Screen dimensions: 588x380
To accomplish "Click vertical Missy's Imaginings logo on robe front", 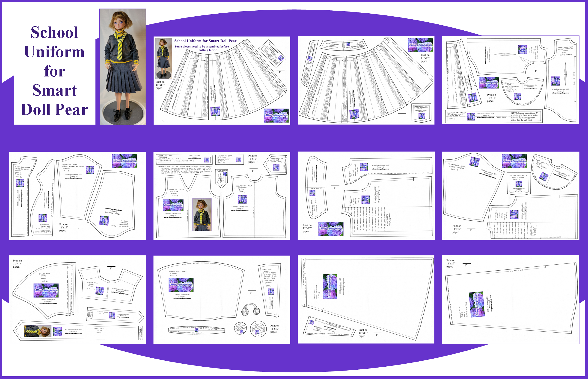I will 330,286.
